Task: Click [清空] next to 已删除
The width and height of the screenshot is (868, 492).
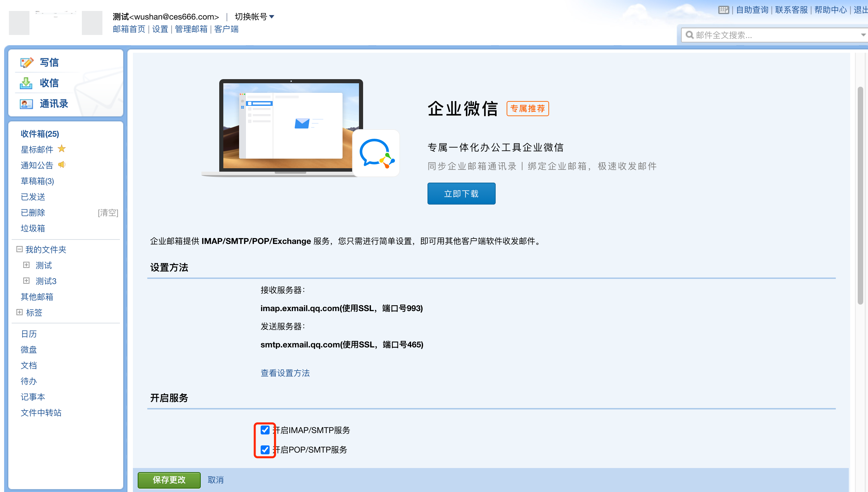Action: [108, 212]
